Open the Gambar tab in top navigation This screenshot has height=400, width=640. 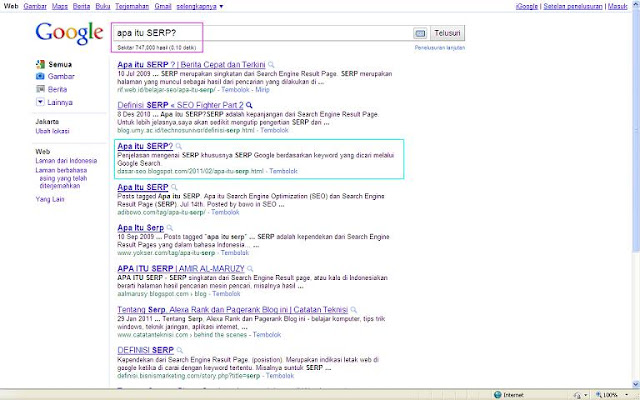[x=35, y=7]
